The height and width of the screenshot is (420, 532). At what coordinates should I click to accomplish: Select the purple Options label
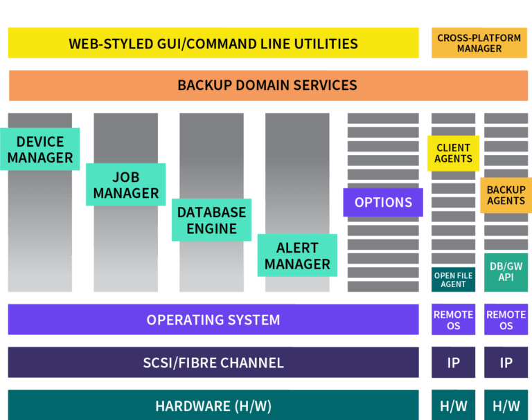[383, 202]
